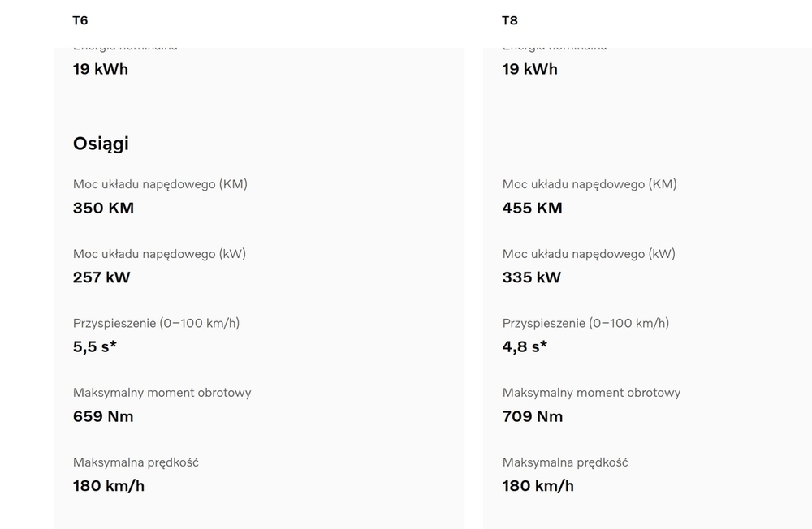Image resolution: width=812 pixels, height=529 pixels.
Task: Click T8 'Maksymalny moment obrotowy' label
Action: 591,393
